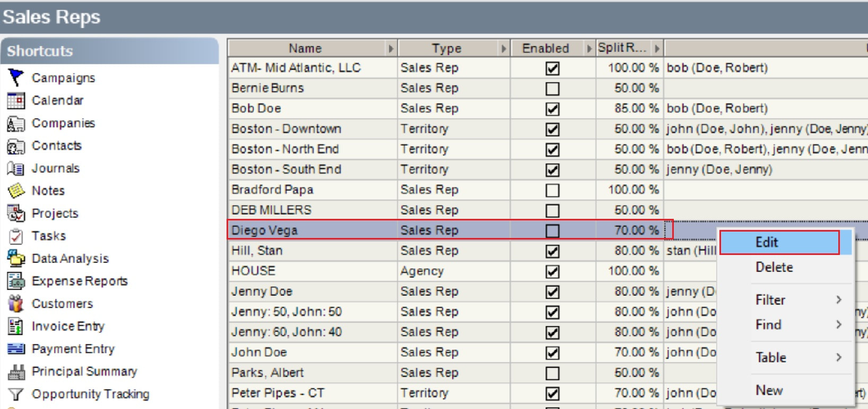Open the Payment Entry shortcut link

pyautogui.click(x=73, y=349)
